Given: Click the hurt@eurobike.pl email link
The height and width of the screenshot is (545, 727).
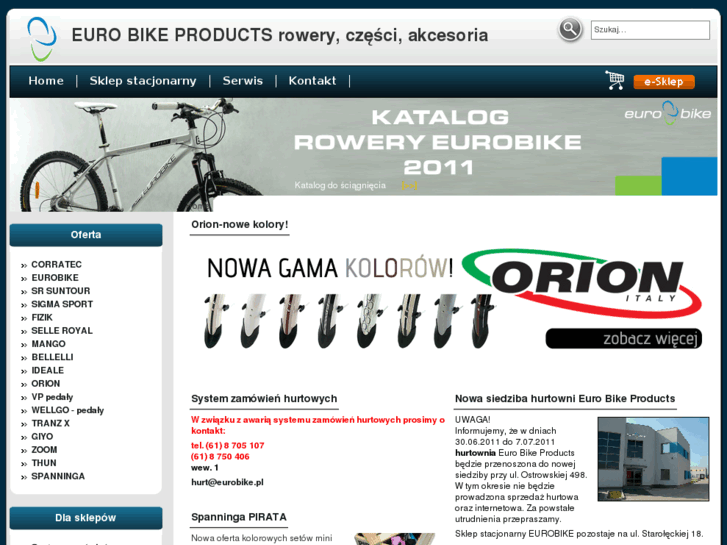Looking at the screenshot, I should click(x=227, y=482).
